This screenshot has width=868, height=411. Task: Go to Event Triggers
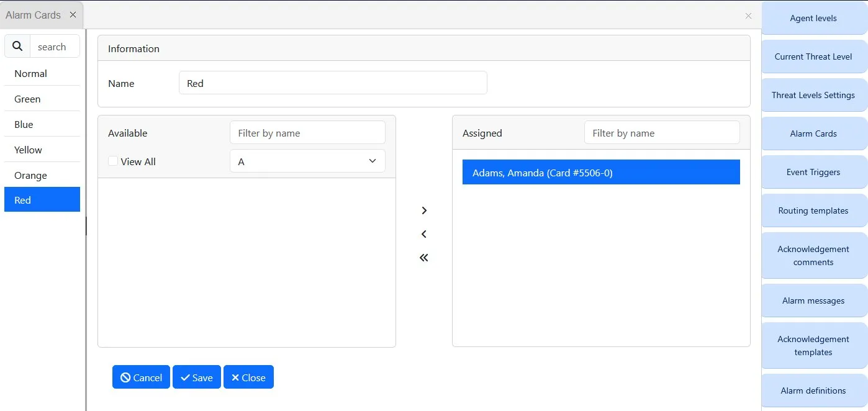click(x=813, y=172)
